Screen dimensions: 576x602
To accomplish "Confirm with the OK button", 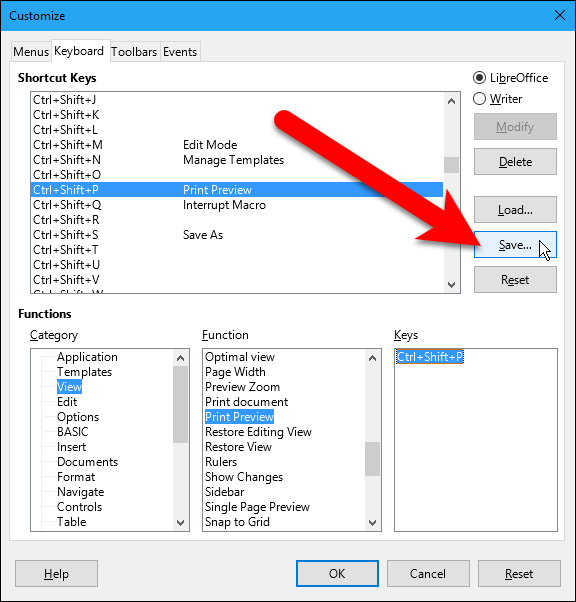I will point(337,573).
